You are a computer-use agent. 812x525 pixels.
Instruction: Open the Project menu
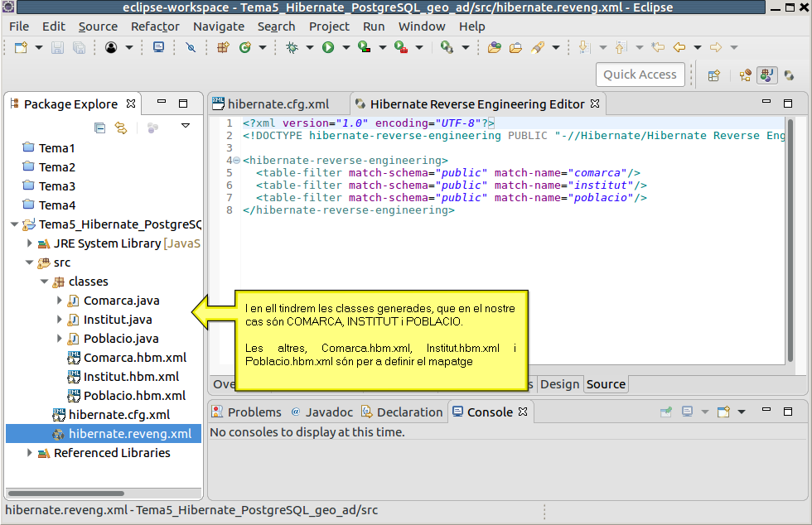(x=329, y=26)
